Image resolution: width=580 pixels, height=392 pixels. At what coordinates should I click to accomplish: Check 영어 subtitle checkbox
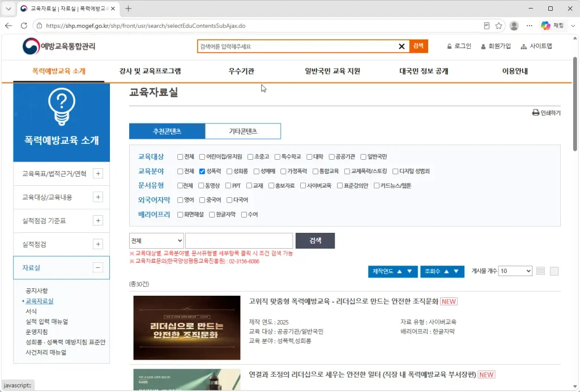click(x=180, y=200)
